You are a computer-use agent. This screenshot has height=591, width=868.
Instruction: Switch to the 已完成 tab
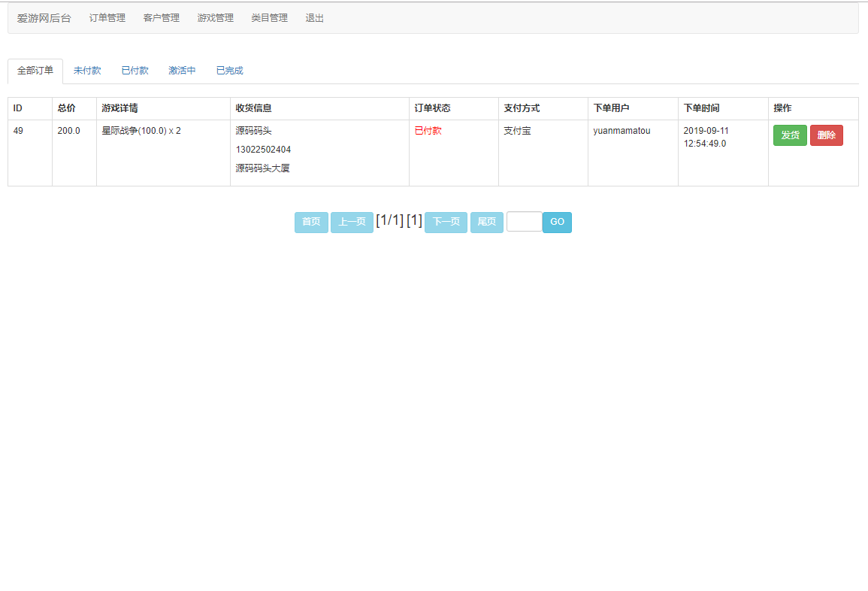(x=228, y=70)
